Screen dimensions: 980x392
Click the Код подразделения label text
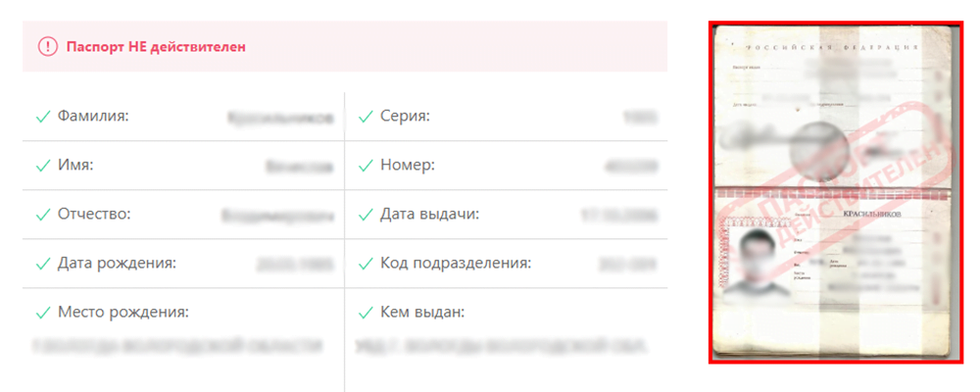456,263
